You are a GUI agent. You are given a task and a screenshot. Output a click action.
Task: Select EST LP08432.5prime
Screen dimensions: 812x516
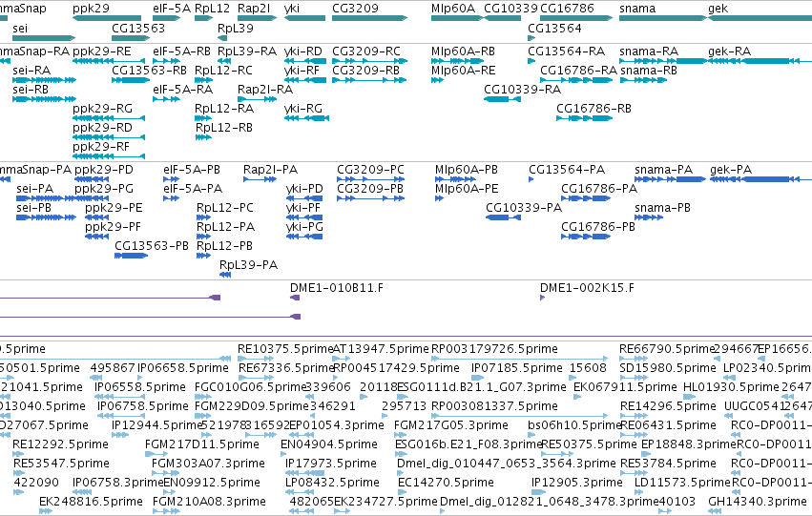click(x=332, y=483)
